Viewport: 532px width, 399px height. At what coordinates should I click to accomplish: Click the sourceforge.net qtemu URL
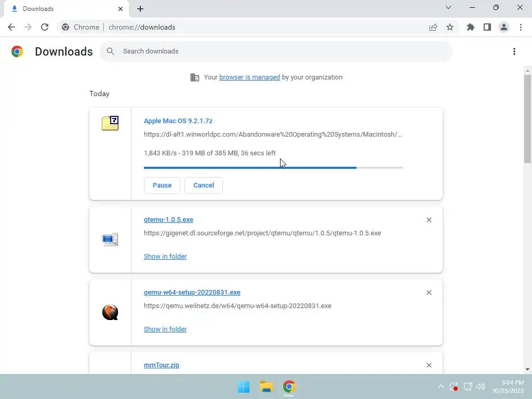tap(262, 233)
